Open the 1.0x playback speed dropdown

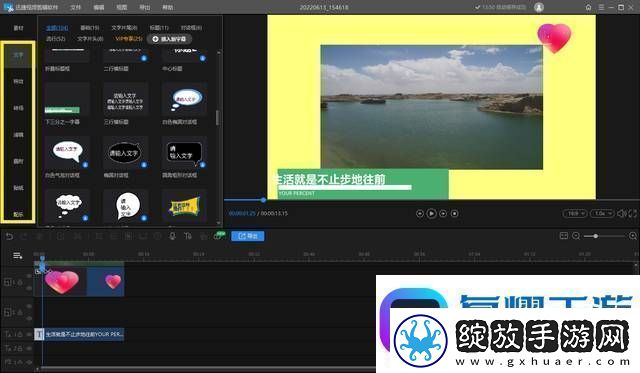[x=602, y=213]
